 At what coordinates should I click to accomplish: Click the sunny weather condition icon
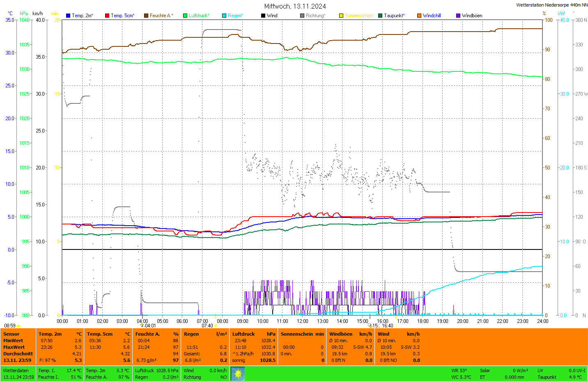pos(238,374)
